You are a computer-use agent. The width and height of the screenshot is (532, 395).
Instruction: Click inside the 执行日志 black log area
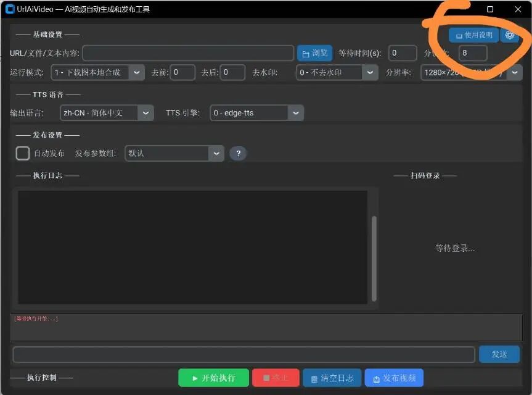(192, 247)
